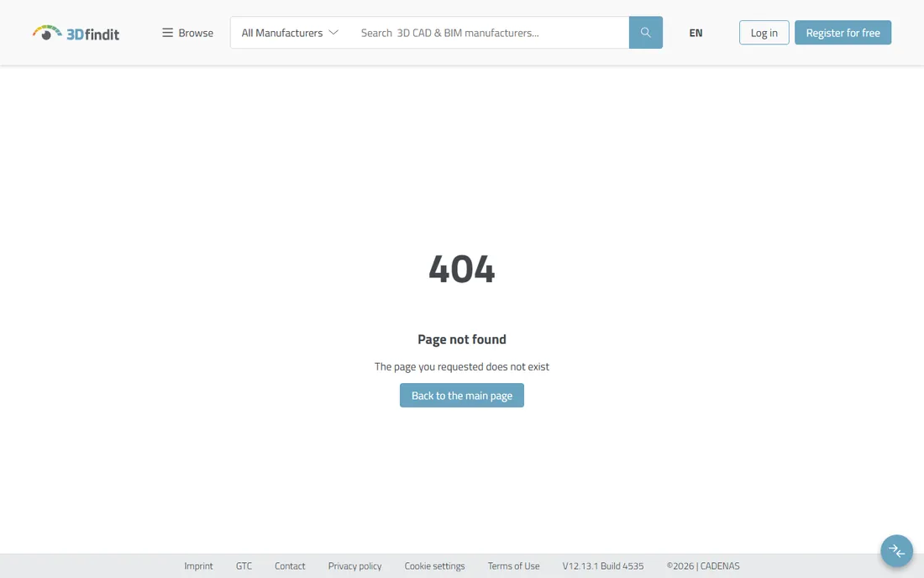The height and width of the screenshot is (578, 924).
Task: Click the 3Dfindit logo
Action: (76, 33)
